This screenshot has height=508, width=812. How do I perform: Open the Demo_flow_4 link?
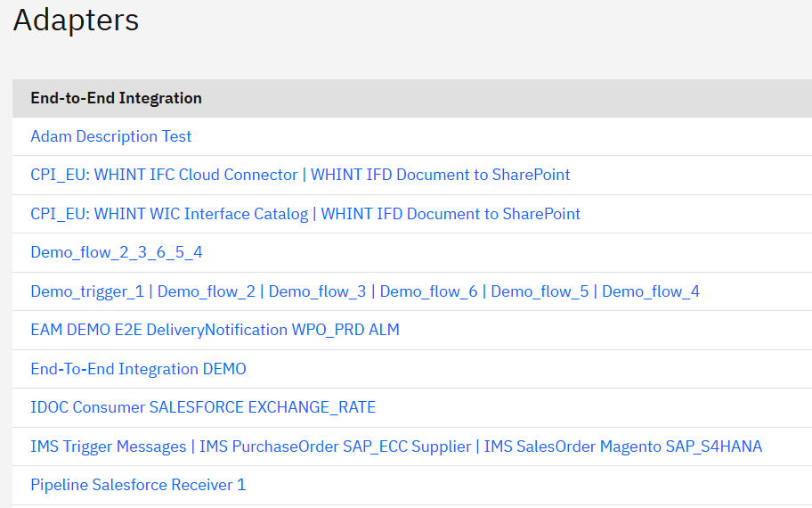tap(651, 291)
